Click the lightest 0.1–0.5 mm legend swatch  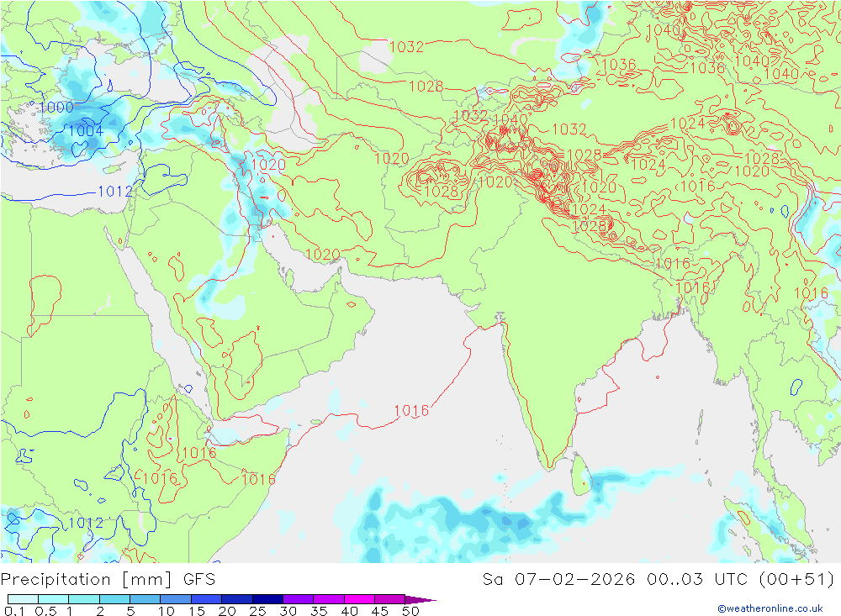point(23,599)
